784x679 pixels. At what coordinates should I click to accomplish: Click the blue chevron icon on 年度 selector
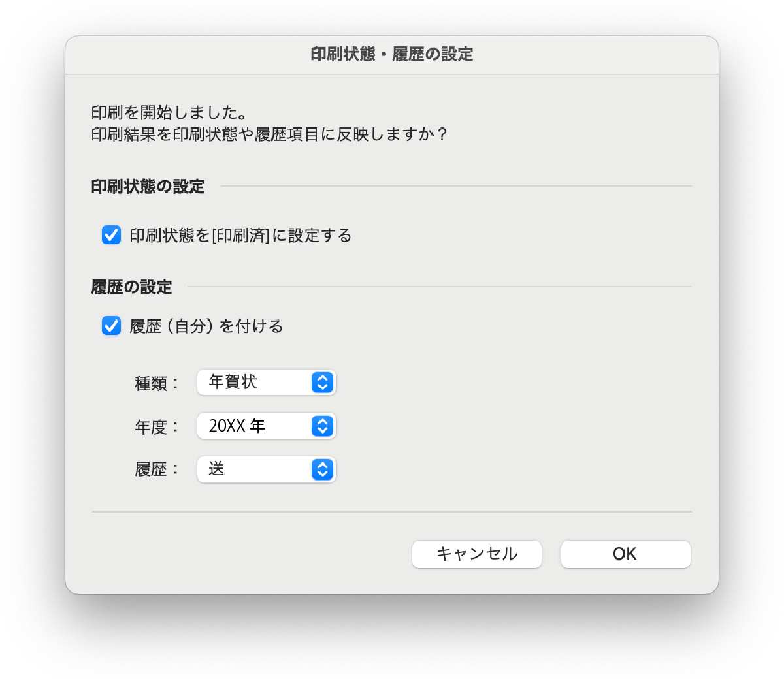[x=322, y=426]
